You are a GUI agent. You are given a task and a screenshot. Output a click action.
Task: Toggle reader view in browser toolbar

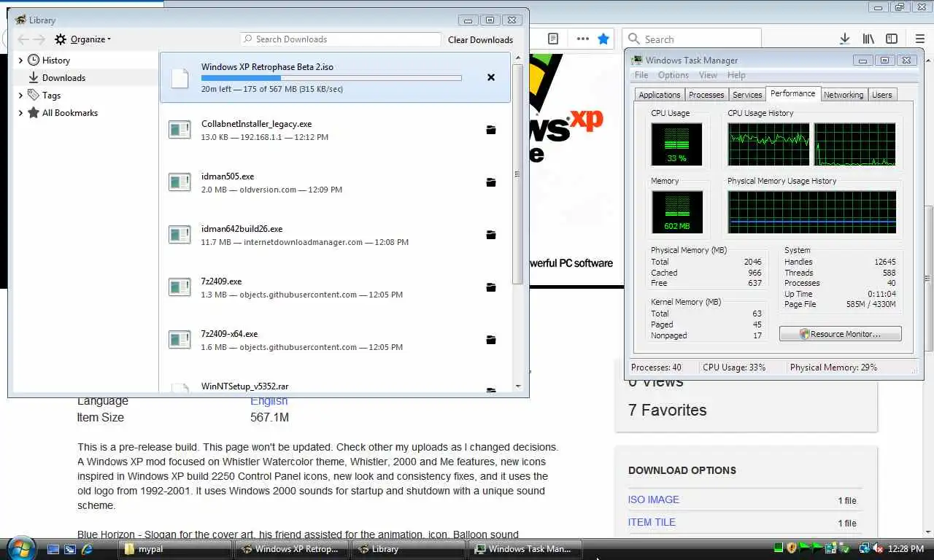pos(553,39)
